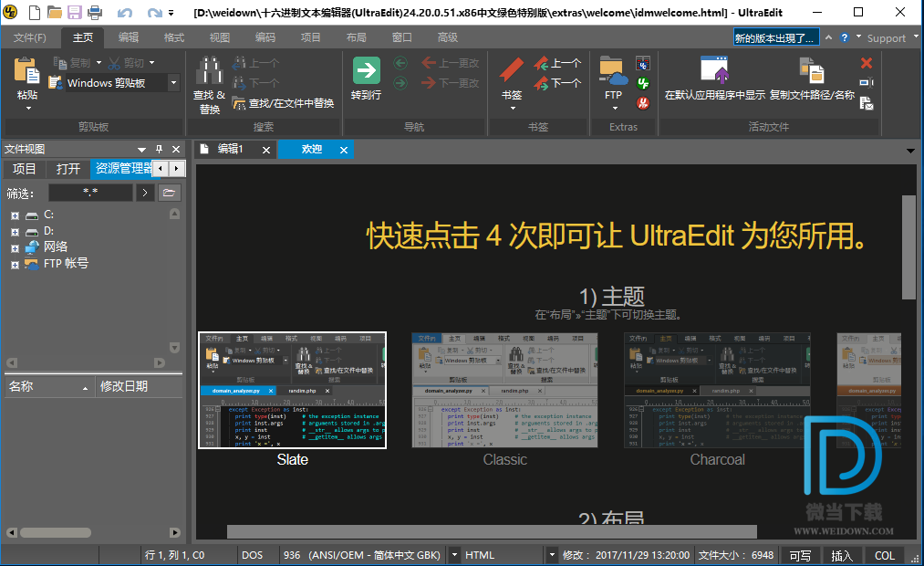Select the Slate theme thumbnail
The image size is (924, 566).
click(x=292, y=391)
